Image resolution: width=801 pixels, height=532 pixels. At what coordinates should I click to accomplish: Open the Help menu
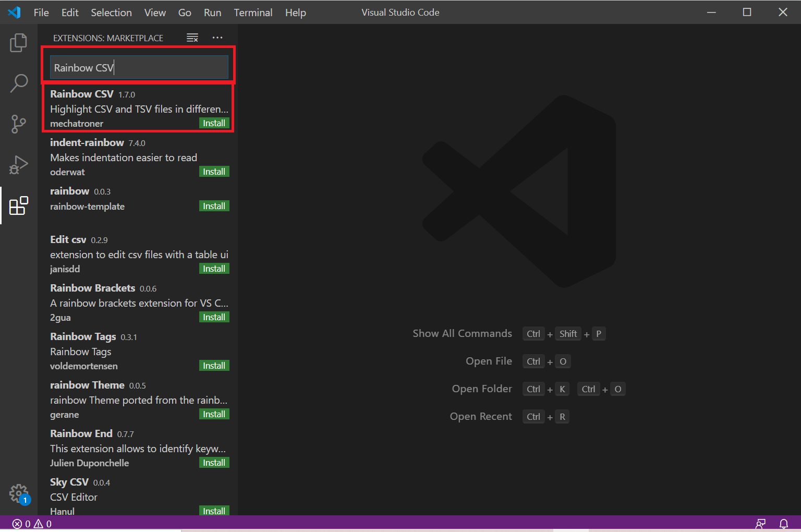coord(295,12)
